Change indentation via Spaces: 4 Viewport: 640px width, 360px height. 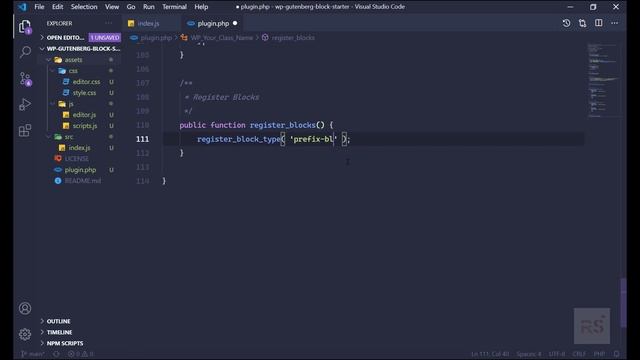pos(529,354)
